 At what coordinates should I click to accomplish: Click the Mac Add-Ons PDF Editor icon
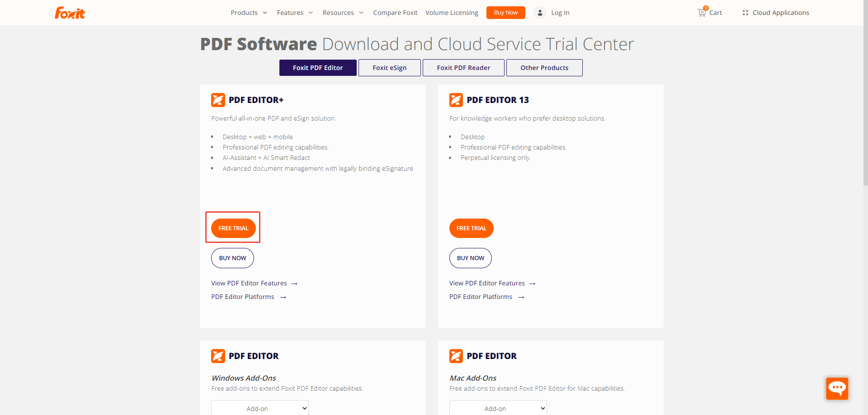(x=456, y=356)
